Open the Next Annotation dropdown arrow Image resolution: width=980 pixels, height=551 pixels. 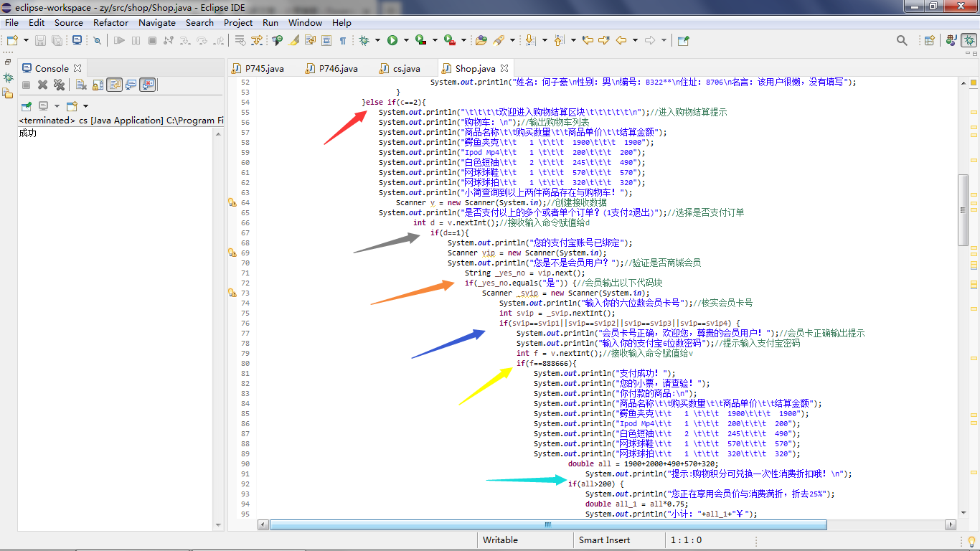pos(545,40)
